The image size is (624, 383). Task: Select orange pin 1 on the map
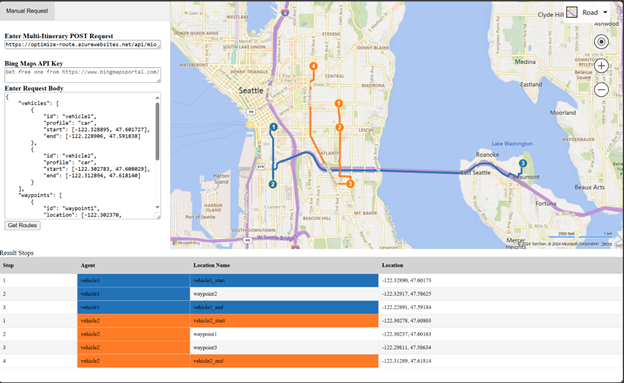(339, 104)
